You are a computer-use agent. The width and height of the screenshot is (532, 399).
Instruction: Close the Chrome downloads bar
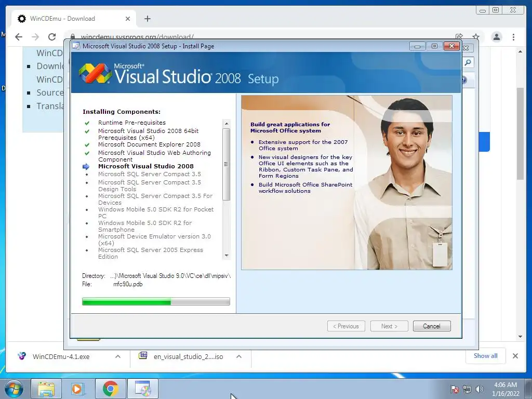tap(515, 356)
